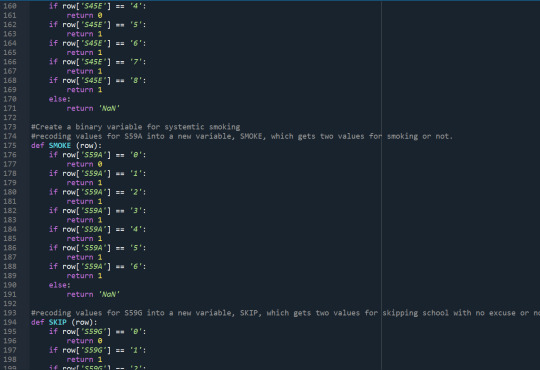
Task: Click return 'NaN' on line 191
Action: click(93, 294)
